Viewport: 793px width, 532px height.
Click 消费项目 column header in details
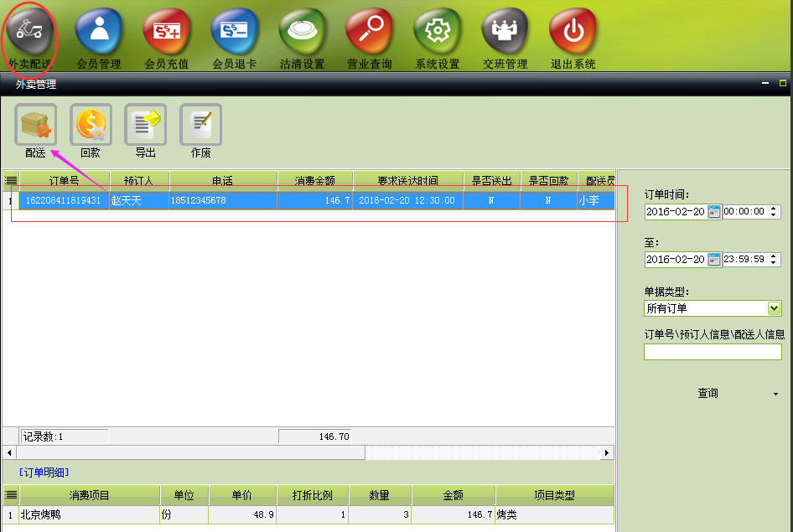click(x=90, y=495)
